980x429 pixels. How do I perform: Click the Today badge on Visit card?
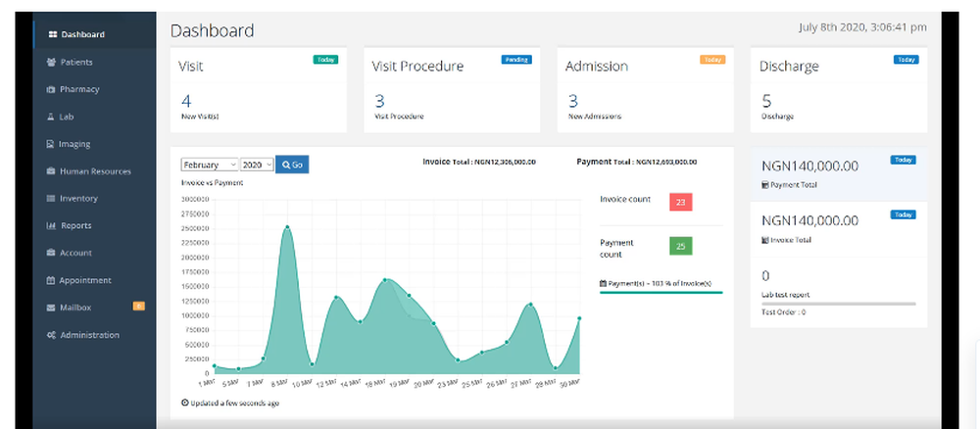point(325,60)
